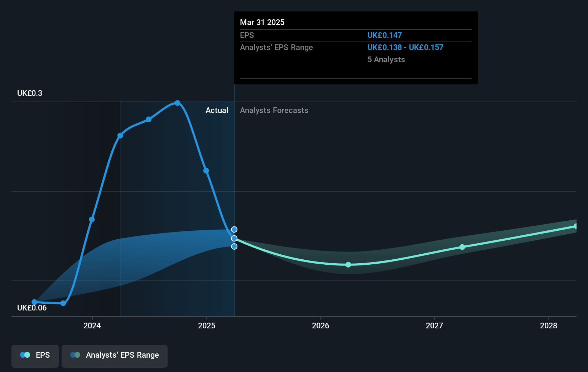The height and width of the screenshot is (372, 588).
Task: Select the lowest EPS point before 2024
Action: (63, 303)
